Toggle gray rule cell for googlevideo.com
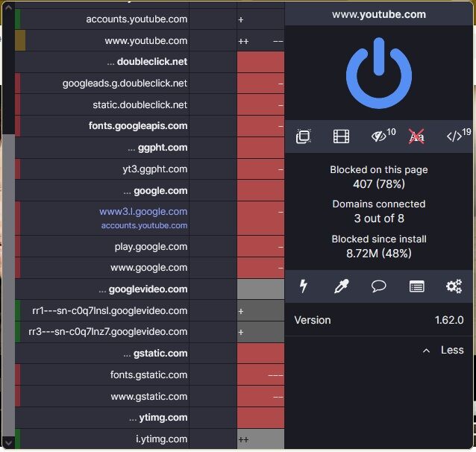The image size is (476, 452). [260, 289]
